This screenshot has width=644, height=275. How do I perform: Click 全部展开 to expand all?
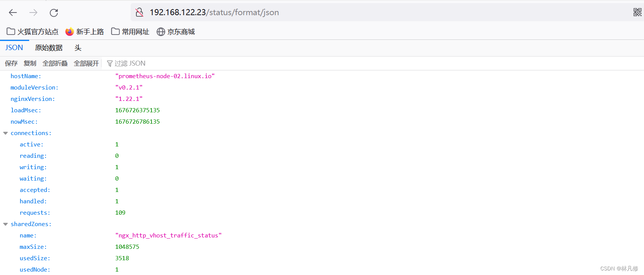(86, 63)
